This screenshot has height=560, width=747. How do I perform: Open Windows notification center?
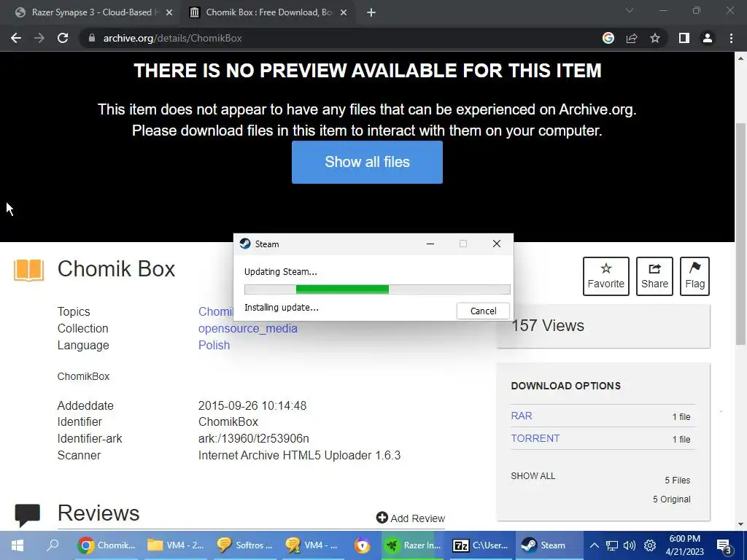tap(724, 545)
